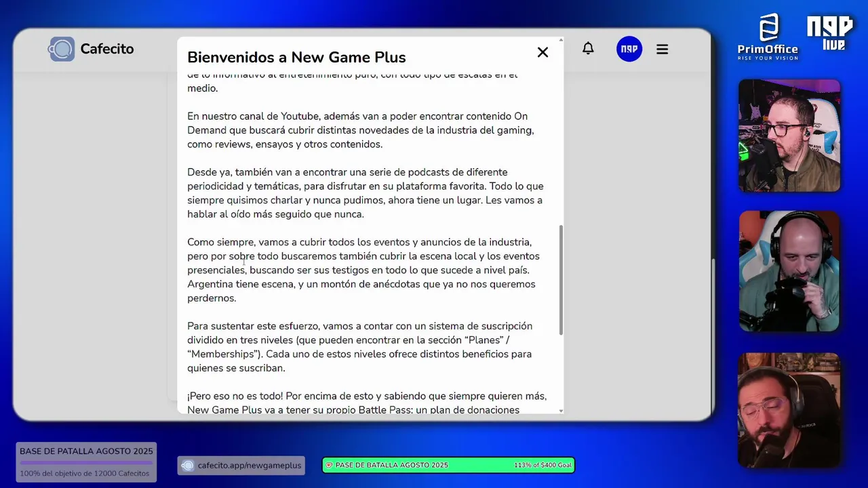
Task: Click the '113% of $400 Goal' text
Action: tap(543, 466)
